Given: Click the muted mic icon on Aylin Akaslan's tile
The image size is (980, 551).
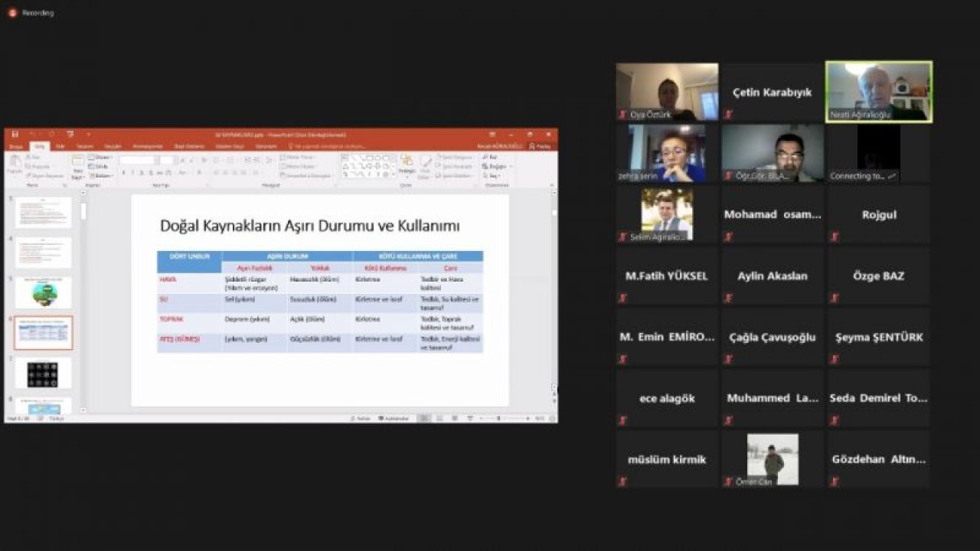Looking at the screenshot, I should pos(728,298).
